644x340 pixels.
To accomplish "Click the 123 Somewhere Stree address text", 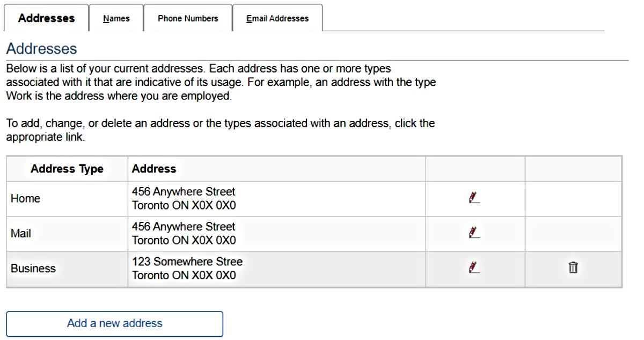I will (x=187, y=262).
